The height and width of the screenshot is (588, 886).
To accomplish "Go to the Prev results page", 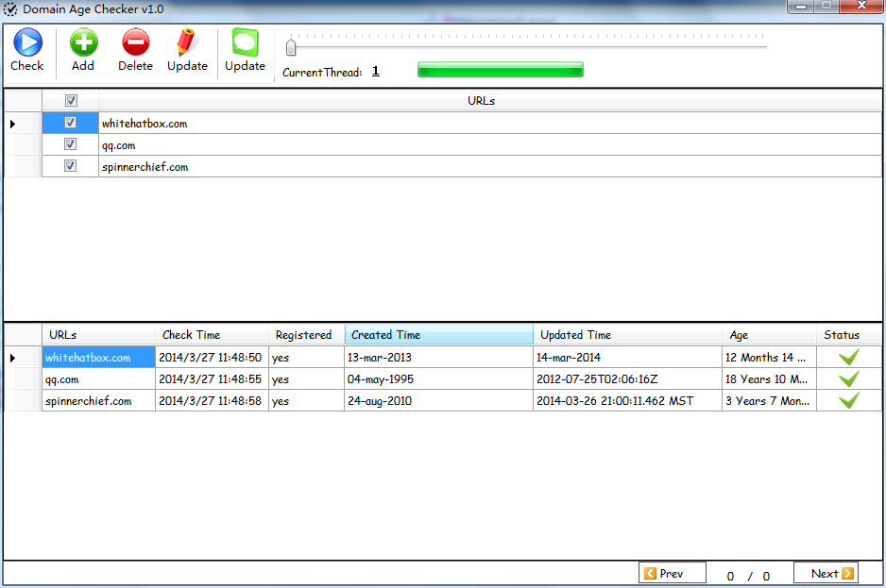I will (x=673, y=573).
